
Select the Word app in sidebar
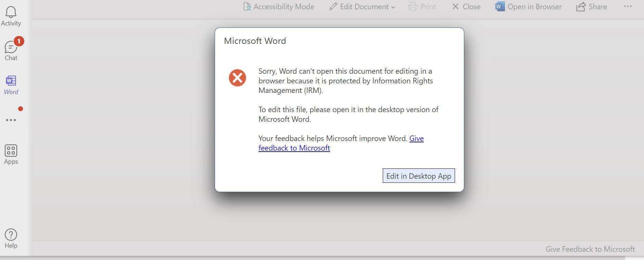tap(11, 85)
